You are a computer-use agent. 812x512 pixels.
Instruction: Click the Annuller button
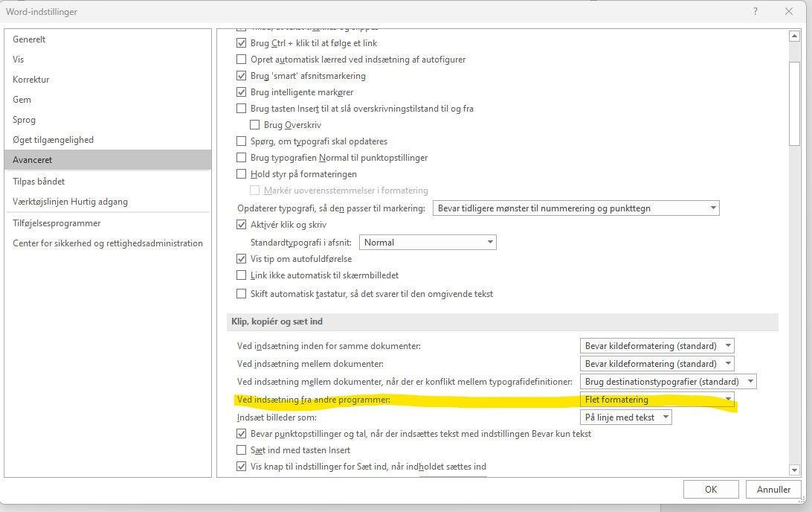(x=773, y=490)
